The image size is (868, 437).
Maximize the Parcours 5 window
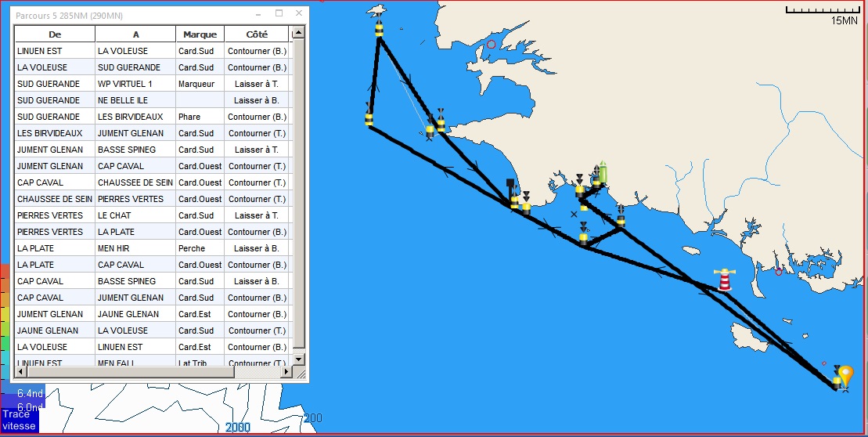coord(279,14)
